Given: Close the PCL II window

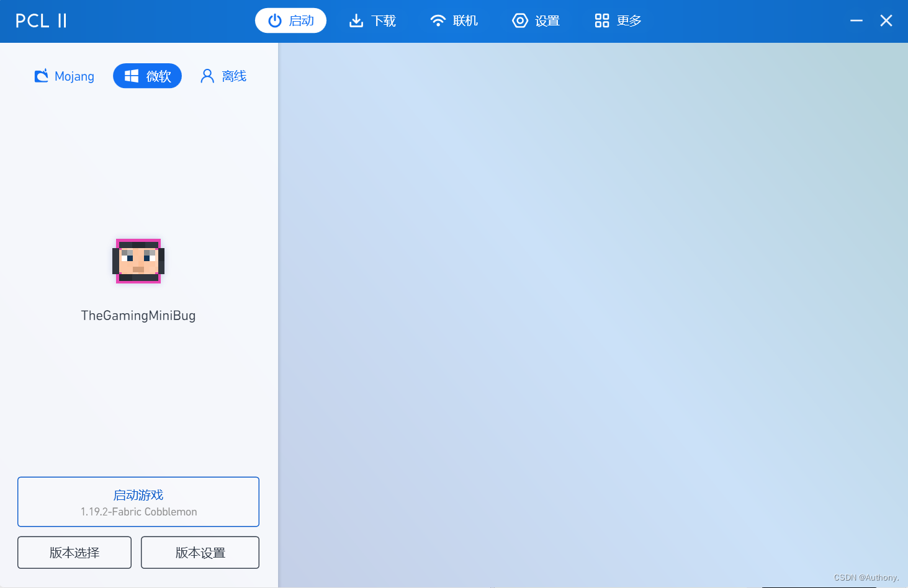Looking at the screenshot, I should 886,20.
